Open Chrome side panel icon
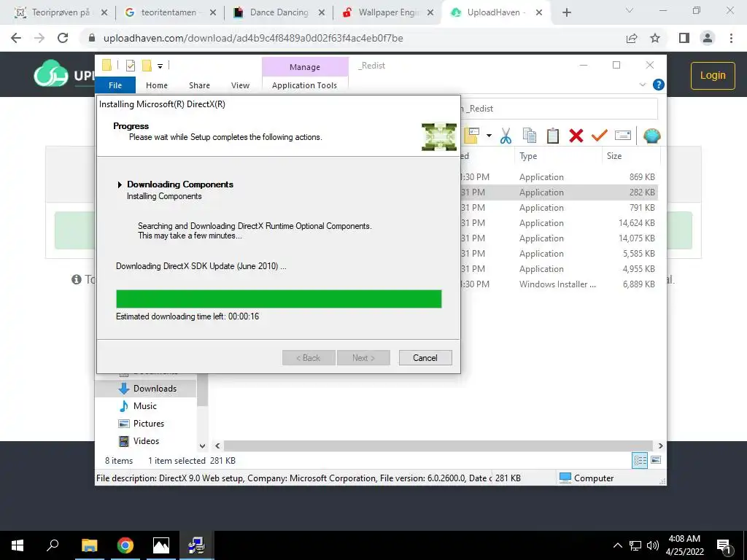Screen dimensions: 747x560 [684, 38]
